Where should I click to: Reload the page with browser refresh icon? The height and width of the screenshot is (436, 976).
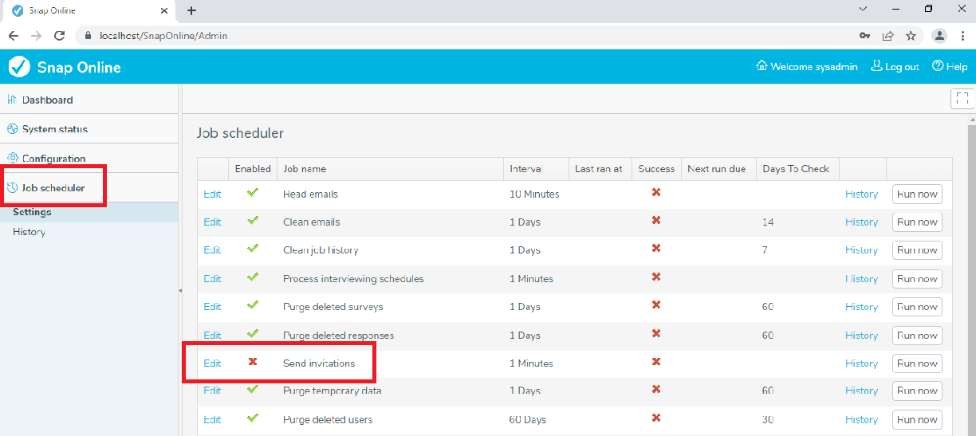(x=60, y=35)
